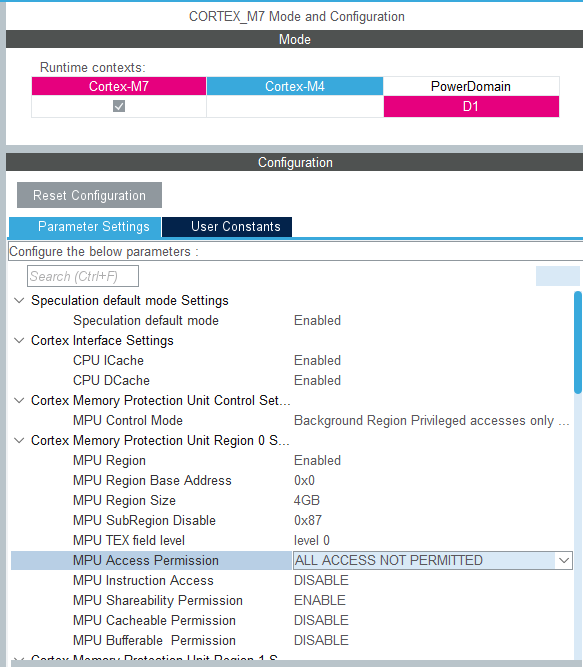Select the CPU DCache parameter row
This screenshot has height=667, width=583.
(291, 380)
